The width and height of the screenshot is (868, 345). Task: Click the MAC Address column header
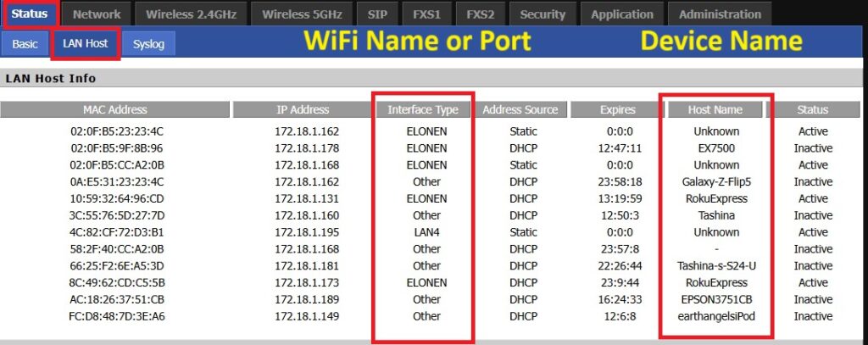click(115, 109)
